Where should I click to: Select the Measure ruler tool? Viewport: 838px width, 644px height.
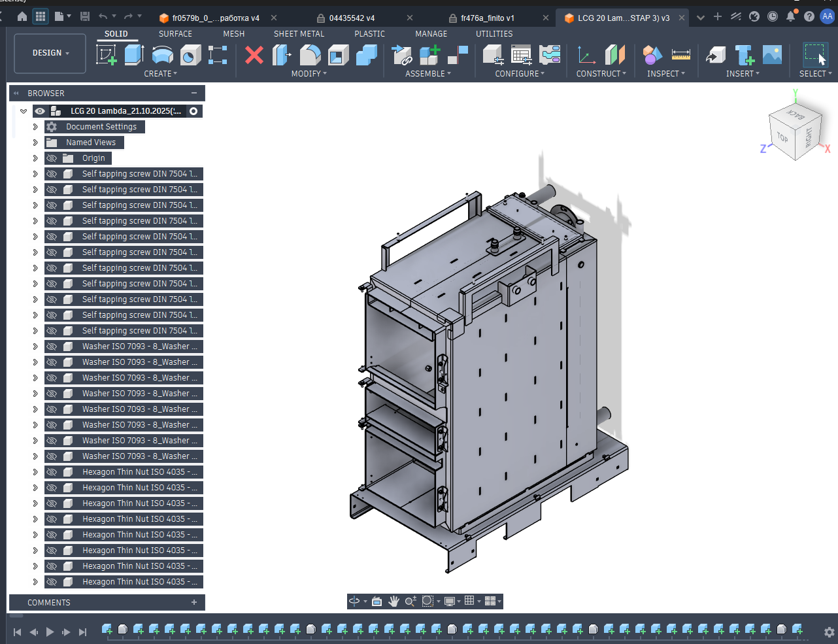point(681,55)
